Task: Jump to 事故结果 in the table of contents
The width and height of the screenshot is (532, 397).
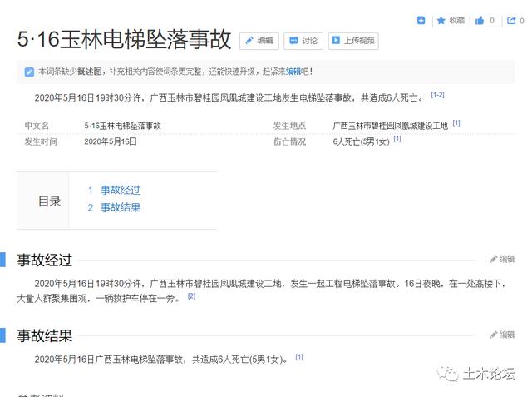Action: click(120, 208)
